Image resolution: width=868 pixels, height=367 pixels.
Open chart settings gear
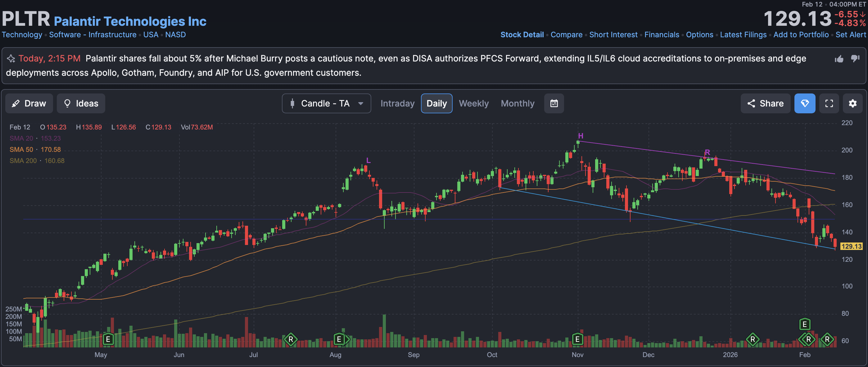[x=852, y=103]
